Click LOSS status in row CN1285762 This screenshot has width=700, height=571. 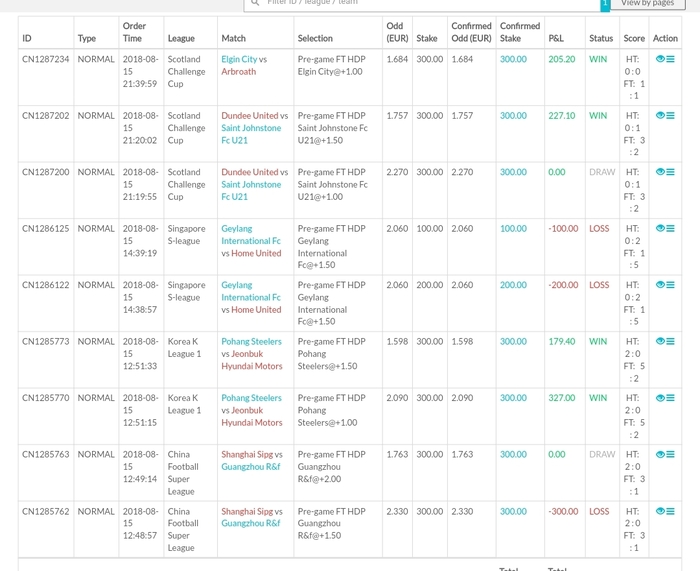point(599,511)
